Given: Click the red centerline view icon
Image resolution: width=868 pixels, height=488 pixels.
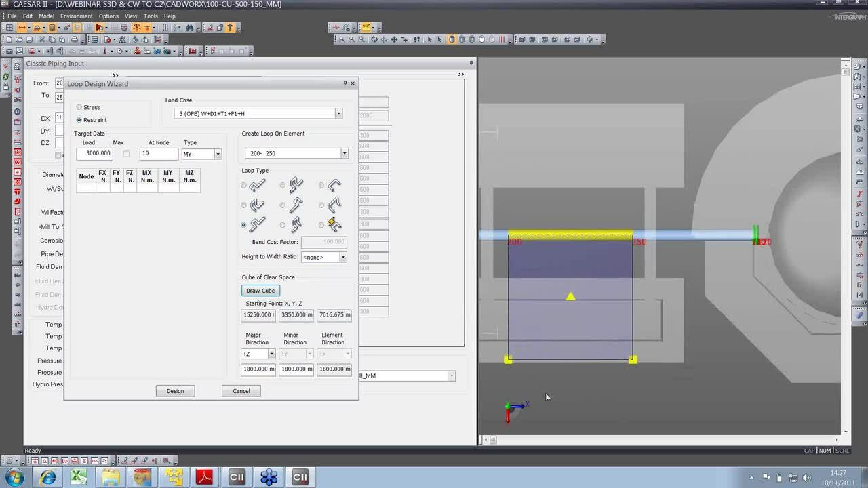Looking at the screenshot, I should (501, 39).
